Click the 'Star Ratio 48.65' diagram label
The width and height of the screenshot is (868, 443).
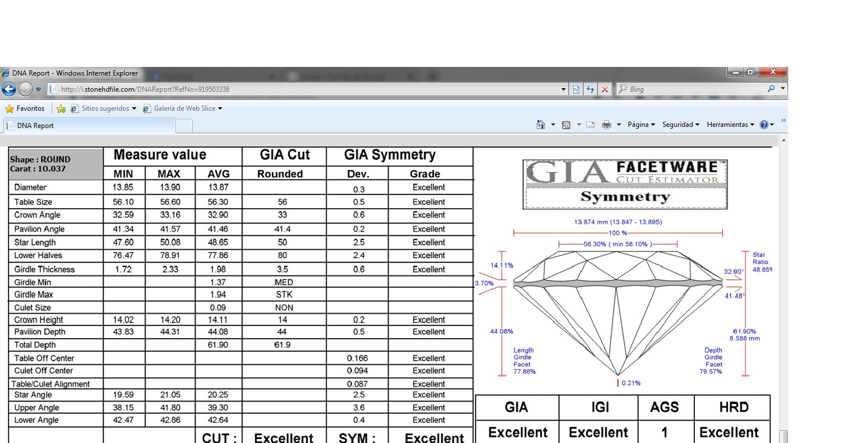761,262
